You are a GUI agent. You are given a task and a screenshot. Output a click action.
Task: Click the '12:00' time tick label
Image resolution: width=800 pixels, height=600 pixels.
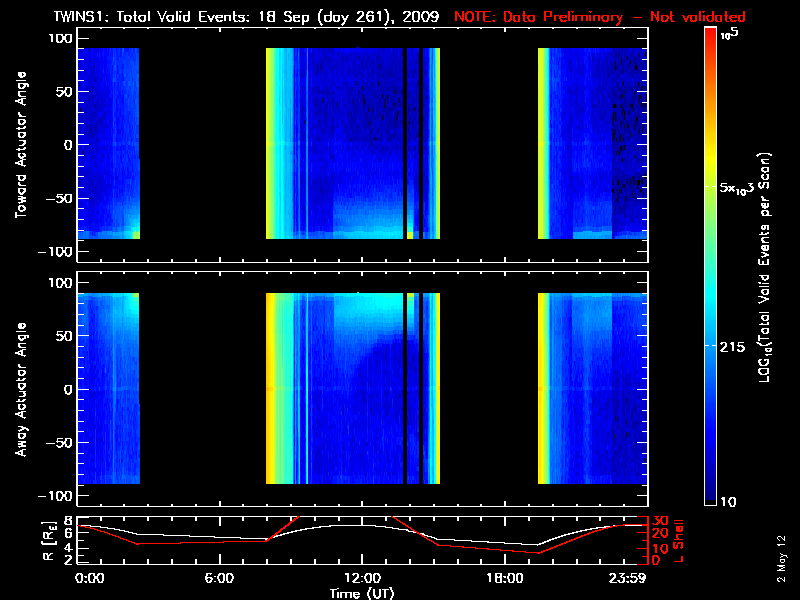pyautogui.click(x=362, y=578)
